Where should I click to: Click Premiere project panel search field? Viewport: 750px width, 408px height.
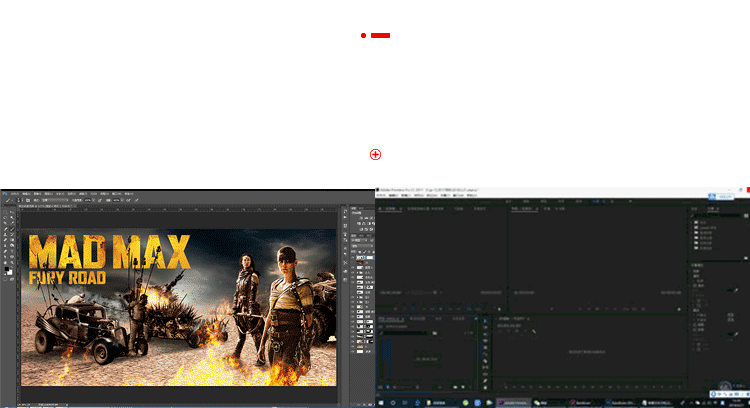(404, 333)
